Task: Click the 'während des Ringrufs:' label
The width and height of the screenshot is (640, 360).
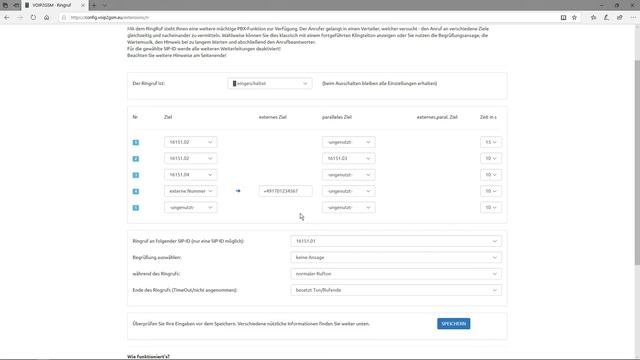Action: point(156,274)
